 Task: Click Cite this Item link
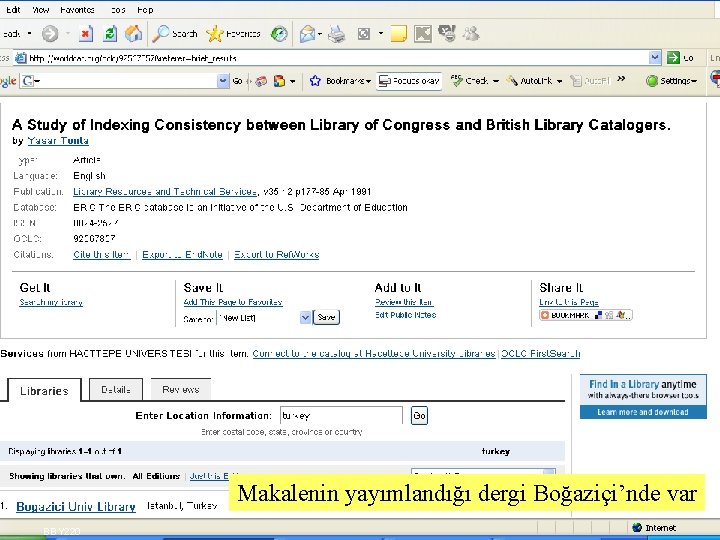(x=101, y=254)
